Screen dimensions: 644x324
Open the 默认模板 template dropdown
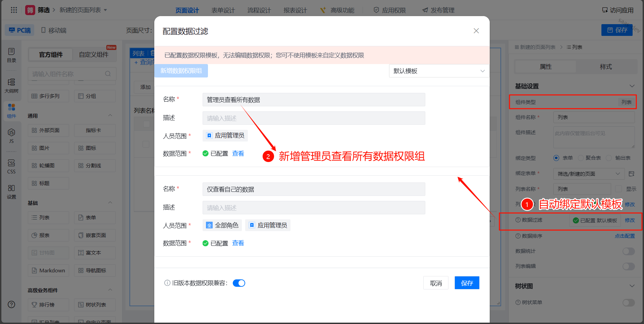(x=439, y=71)
